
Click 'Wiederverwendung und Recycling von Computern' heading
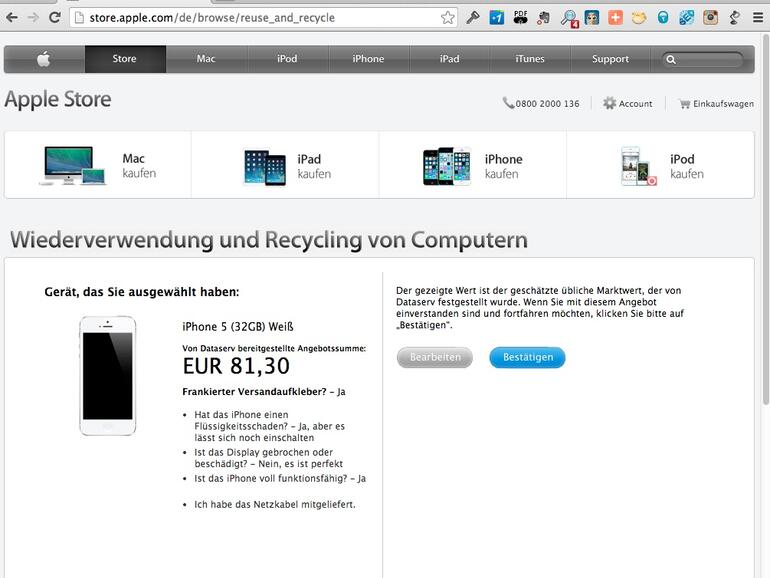pyautogui.click(x=269, y=240)
